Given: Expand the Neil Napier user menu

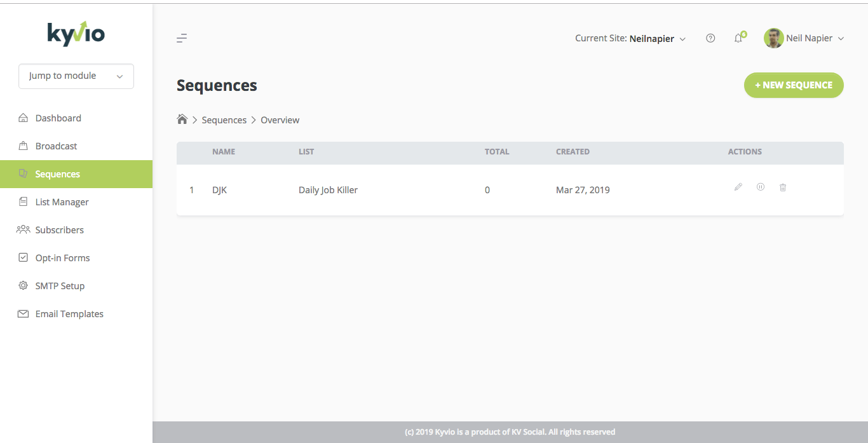Looking at the screenshot, I should coord(815,38).
